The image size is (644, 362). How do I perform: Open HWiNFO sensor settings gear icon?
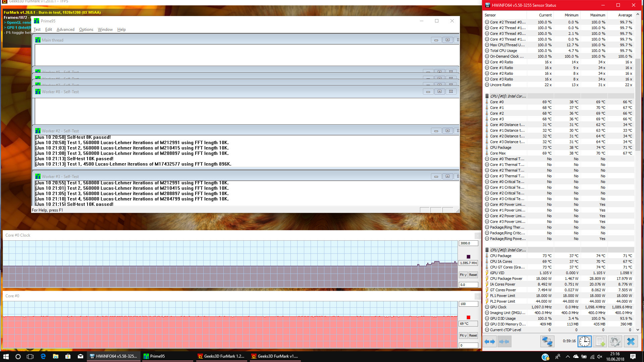pyautogui.click(x=615, y=342)
